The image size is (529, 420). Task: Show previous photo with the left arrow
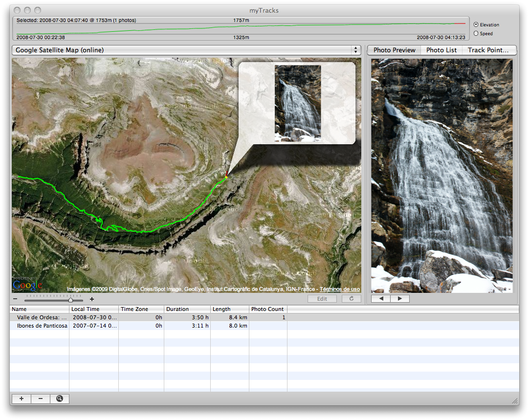tap(381, 298)
